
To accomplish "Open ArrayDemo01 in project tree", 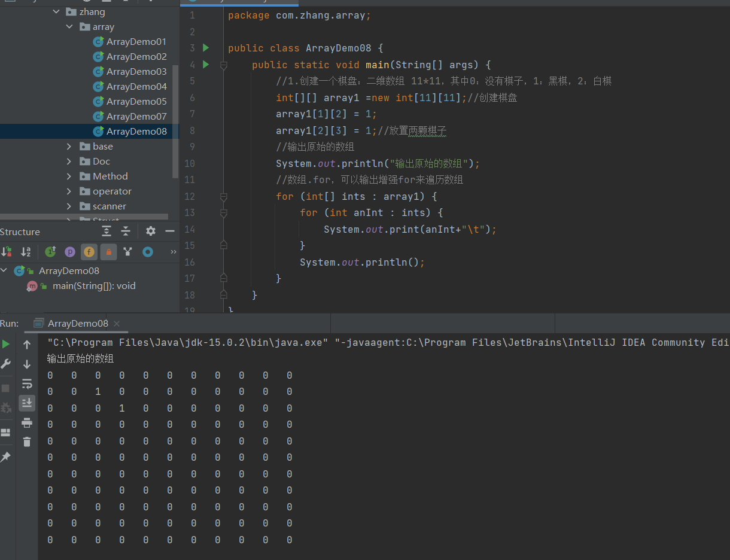I will pos(136,42).
